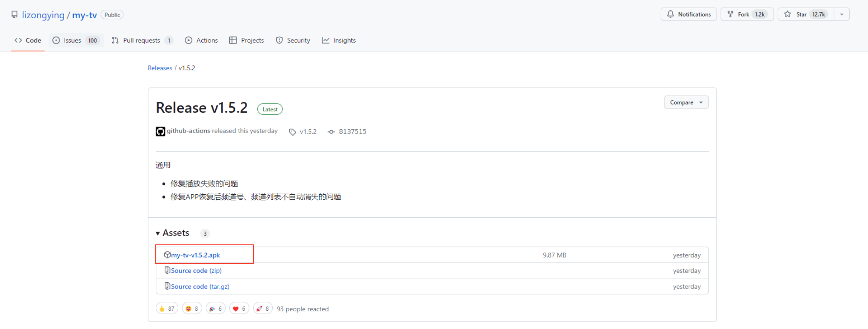Click the bullet text beginning '修复APP恢复后频道号'

point(256,197)
